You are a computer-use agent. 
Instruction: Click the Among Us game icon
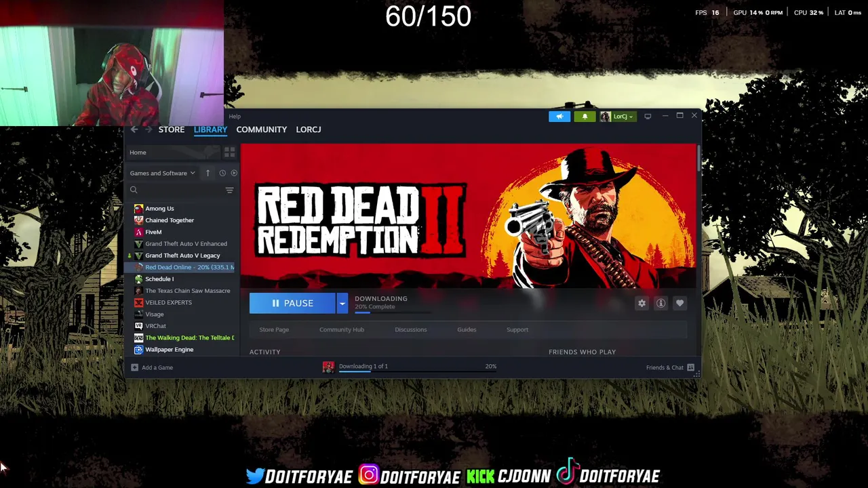138,209
